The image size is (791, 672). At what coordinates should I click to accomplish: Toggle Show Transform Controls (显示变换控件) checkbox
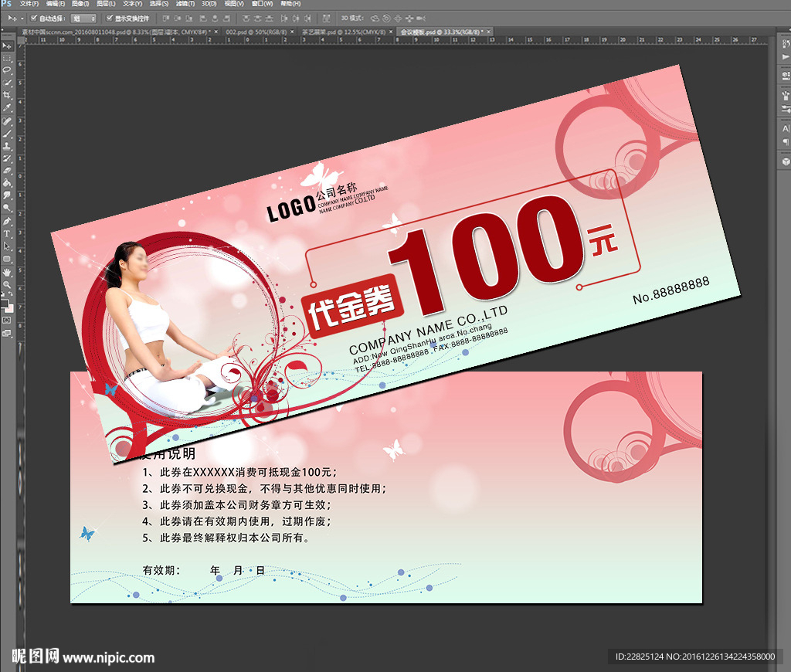coord(109,19)
